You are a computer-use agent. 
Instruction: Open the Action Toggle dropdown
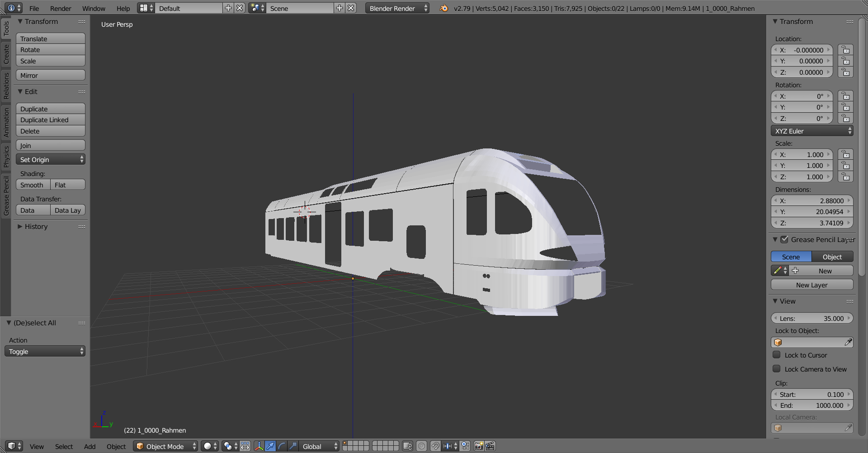tap(45, 351)
